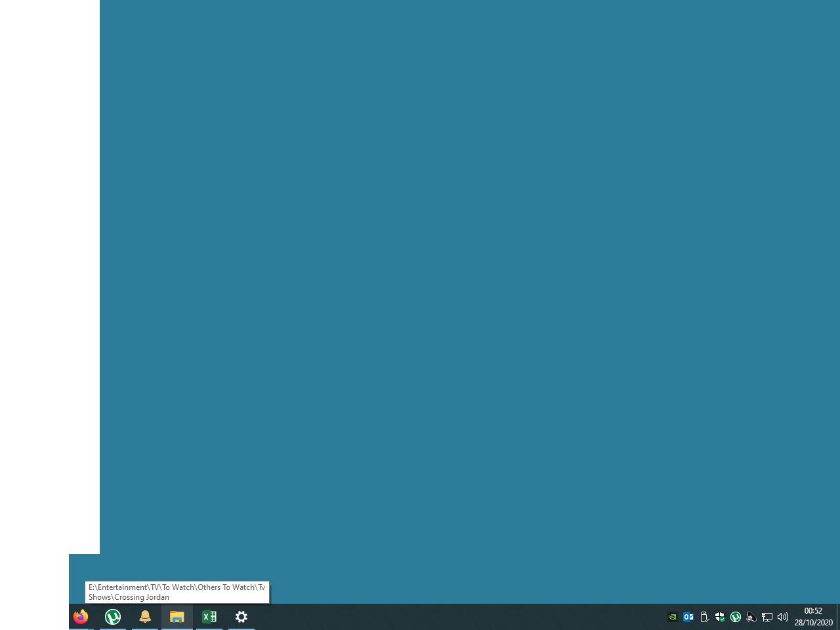This screenshot has width=840, height=630.
Task: Click Show desktop sliver at taskbar end
Action: [838, 617]
